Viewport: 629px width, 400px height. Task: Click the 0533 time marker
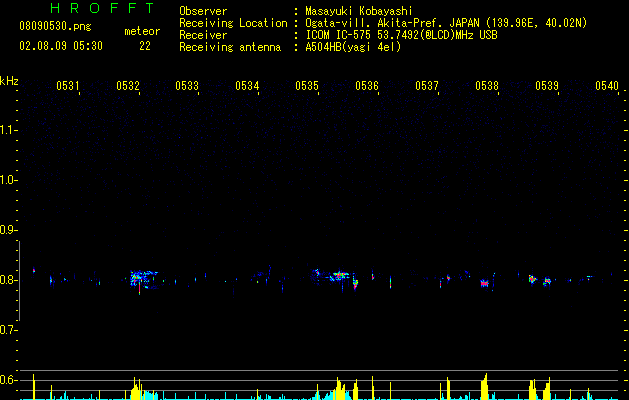(187, 85)
